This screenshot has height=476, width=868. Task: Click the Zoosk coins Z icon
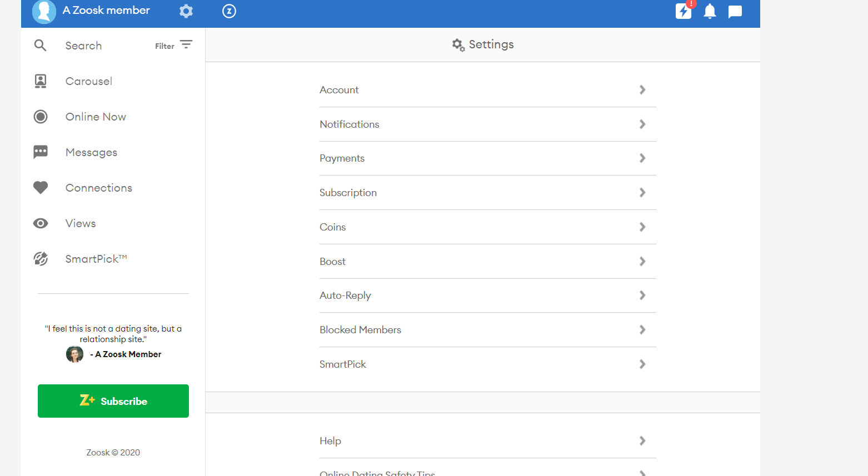[x=229, y=11]
